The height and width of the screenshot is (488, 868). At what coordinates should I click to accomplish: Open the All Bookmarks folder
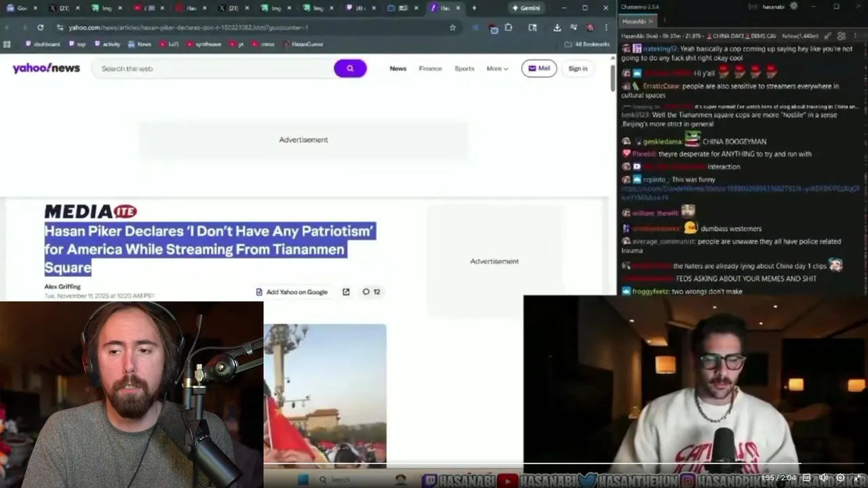[587, 44]
